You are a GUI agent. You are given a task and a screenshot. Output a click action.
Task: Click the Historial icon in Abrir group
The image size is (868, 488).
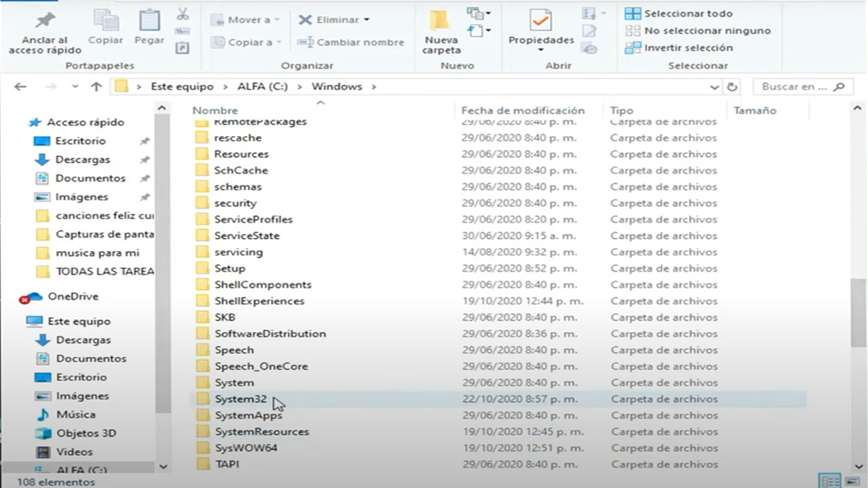tap(590, 49)
